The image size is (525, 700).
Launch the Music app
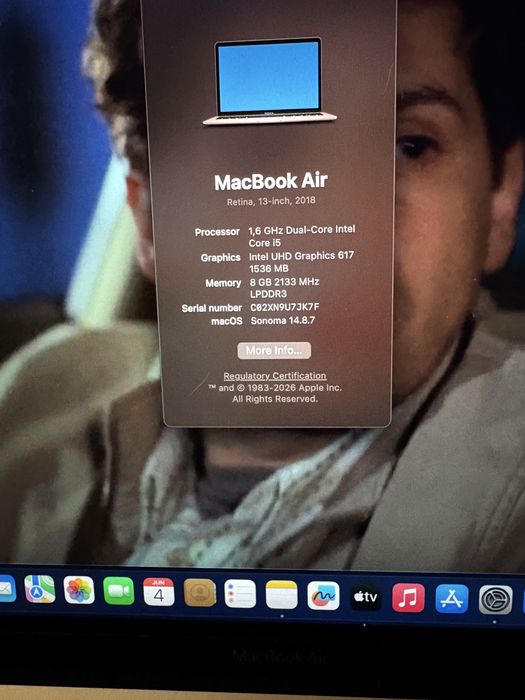[408, 598]
